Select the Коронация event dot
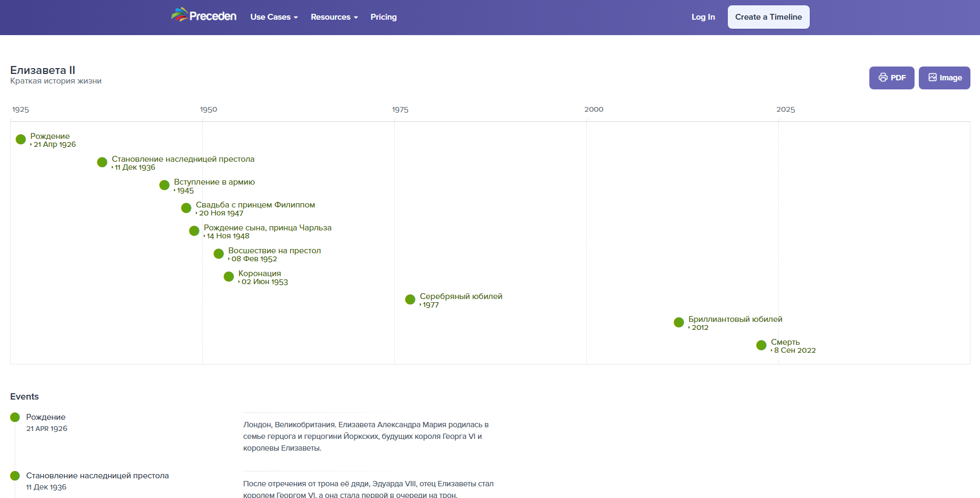This screenshot has height=498, width=980. coord(229,277)
